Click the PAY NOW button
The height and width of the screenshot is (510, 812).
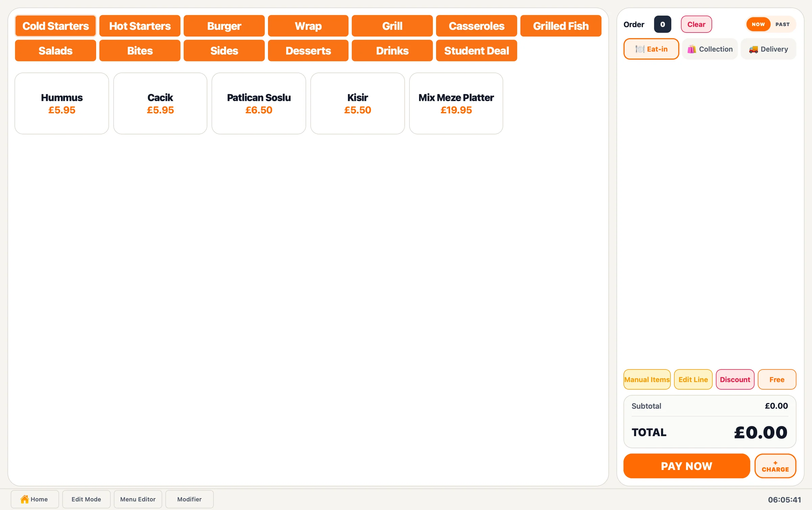tap(686, 466)
